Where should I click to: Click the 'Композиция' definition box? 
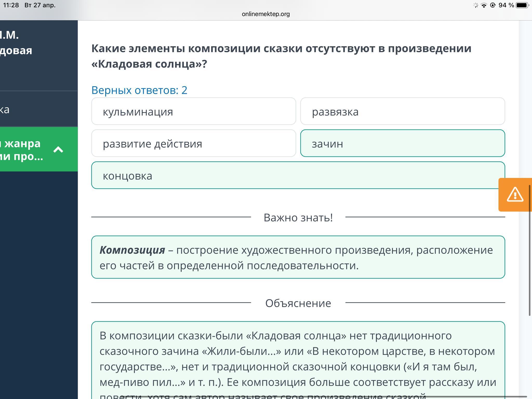point(298,257)
